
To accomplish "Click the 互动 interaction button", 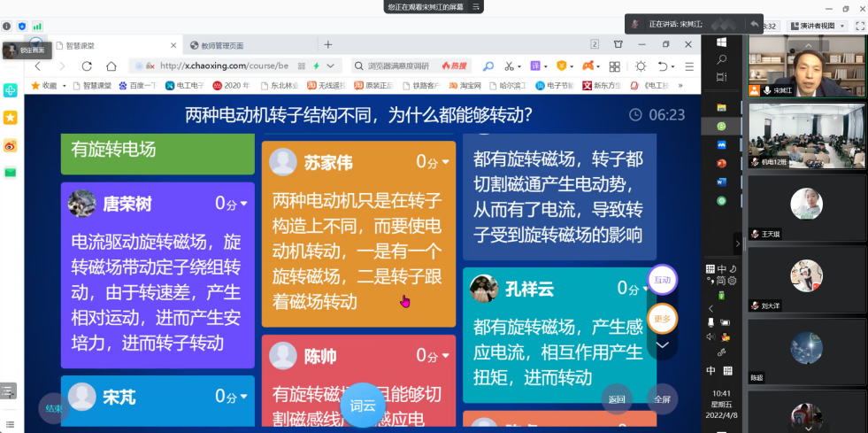I will click(662, 280).
